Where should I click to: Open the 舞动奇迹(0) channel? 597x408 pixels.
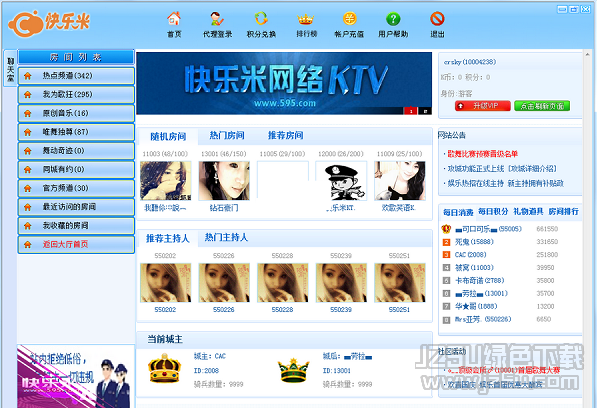coord(76,151)
